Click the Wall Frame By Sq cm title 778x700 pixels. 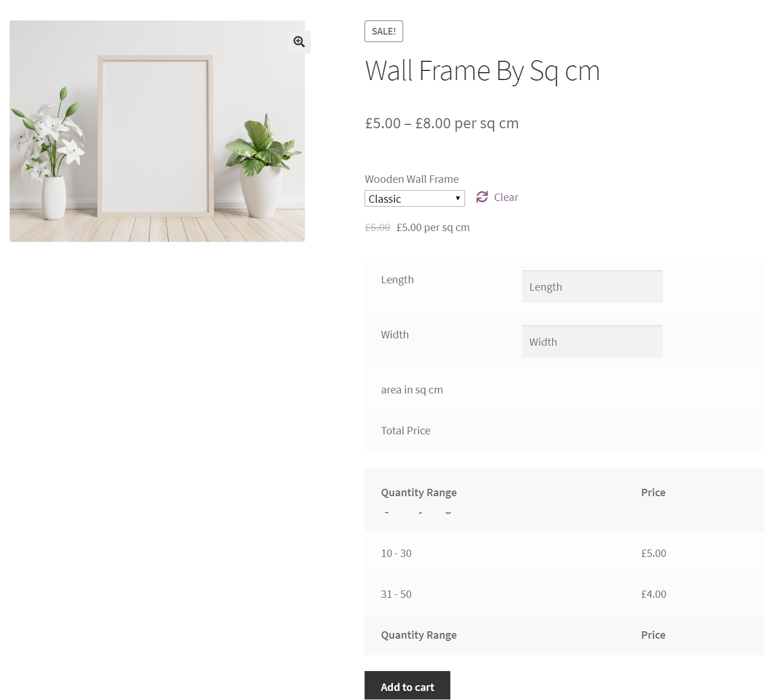(482, 72)
